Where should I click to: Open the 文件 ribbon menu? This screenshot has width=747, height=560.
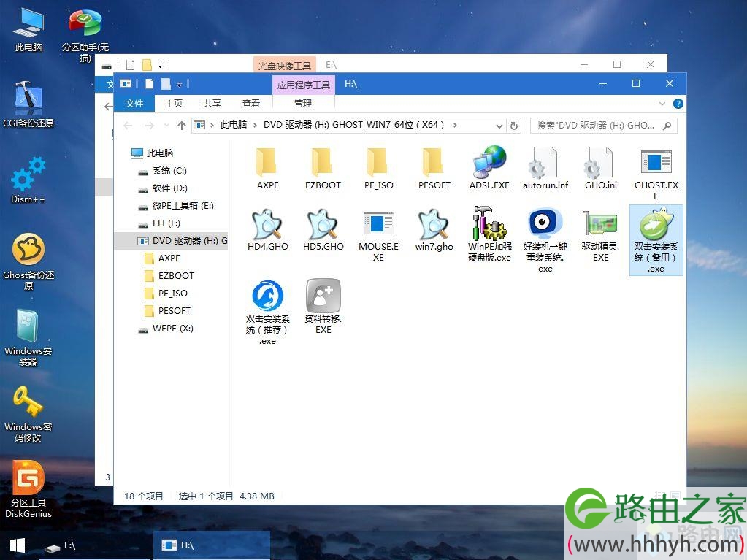pos(134,104)
